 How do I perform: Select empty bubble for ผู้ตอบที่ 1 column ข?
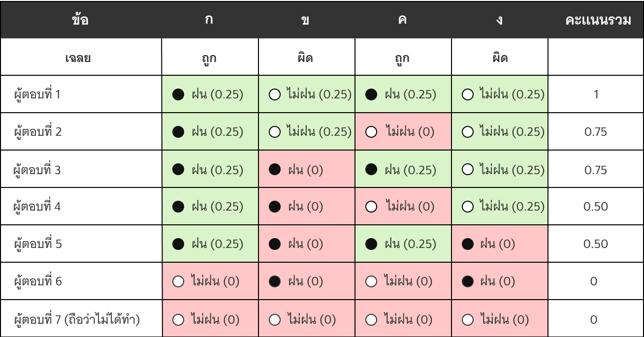pos(275,94)
